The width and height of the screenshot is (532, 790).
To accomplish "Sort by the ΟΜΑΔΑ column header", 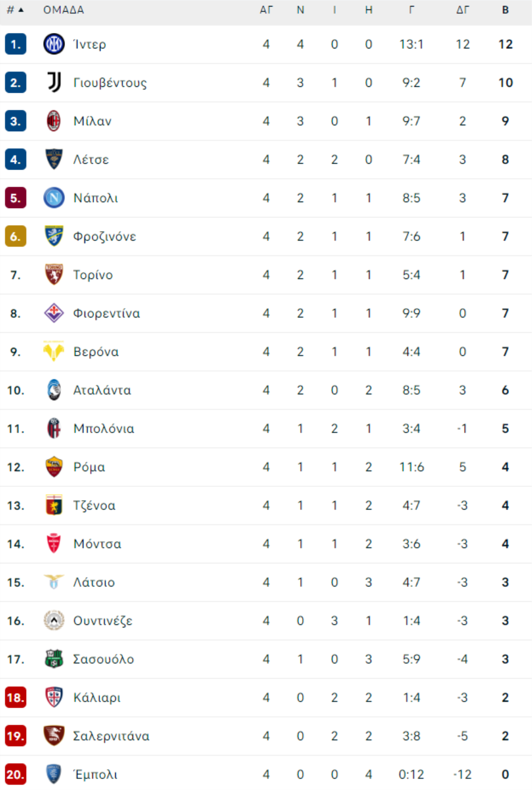I will [x=64, y=10].
